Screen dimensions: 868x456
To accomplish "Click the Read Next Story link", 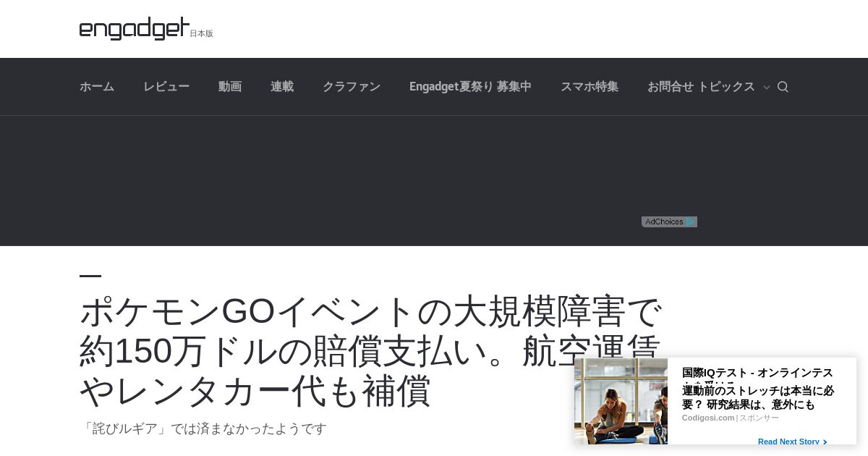I will pyautogui.click(x=792, y=442).
